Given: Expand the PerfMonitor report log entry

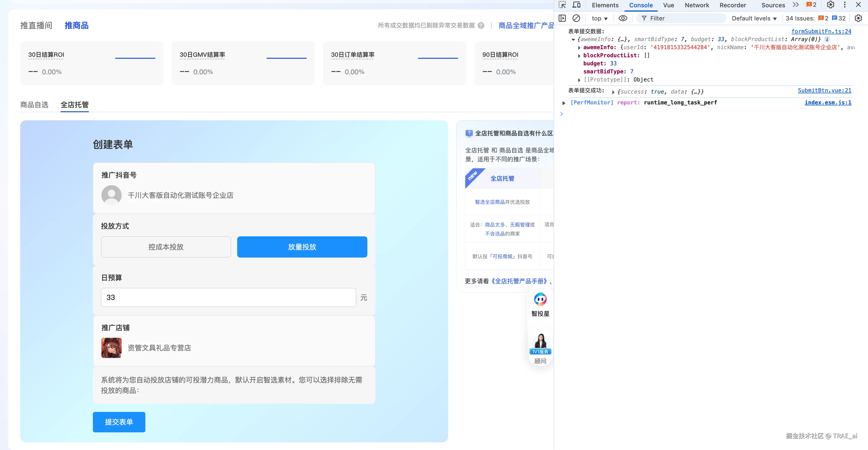Looking at the screenshot, I should pos(564,103).
